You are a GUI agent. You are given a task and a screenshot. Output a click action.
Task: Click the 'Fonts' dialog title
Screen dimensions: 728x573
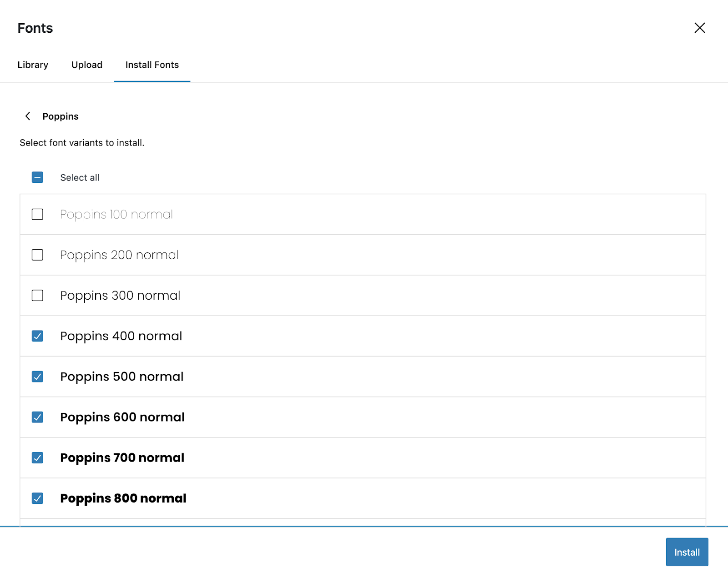tap(35, 28)
